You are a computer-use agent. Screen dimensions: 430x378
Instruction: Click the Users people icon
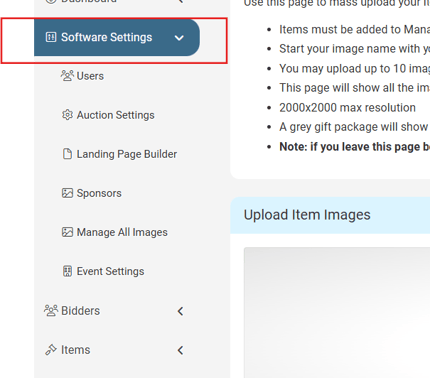67,76
